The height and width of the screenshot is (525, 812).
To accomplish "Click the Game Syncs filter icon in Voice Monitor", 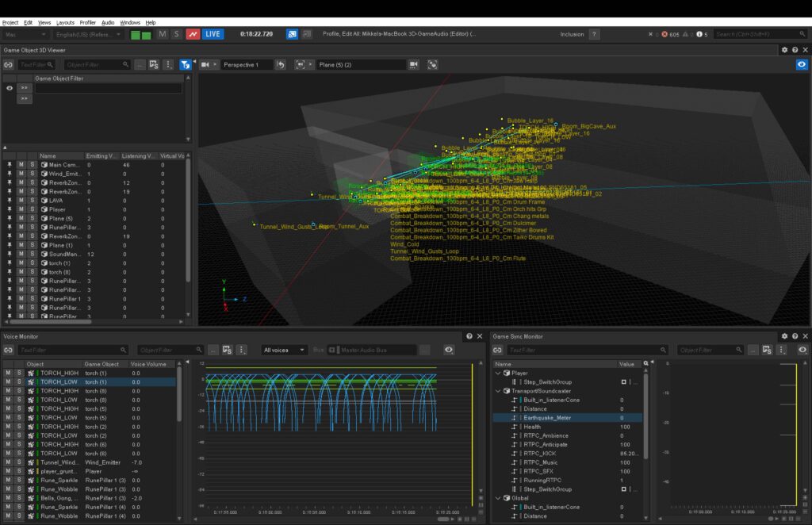I will (x=227, y=350).
